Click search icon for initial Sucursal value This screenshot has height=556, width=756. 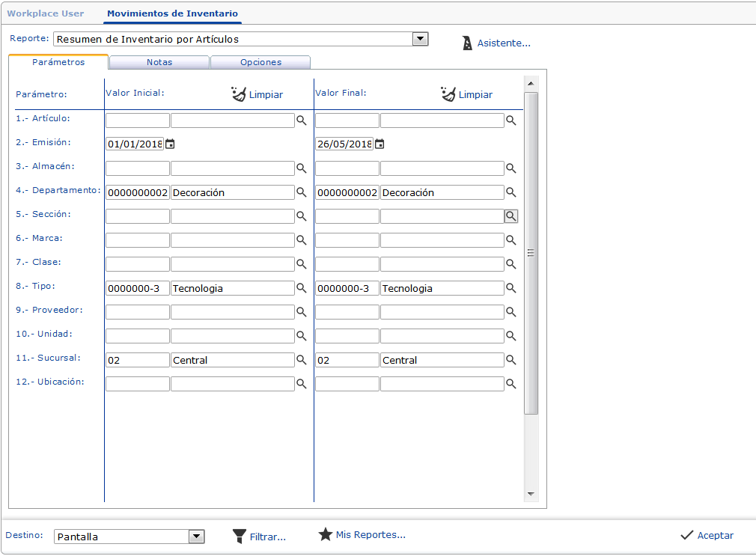(302, 360)
